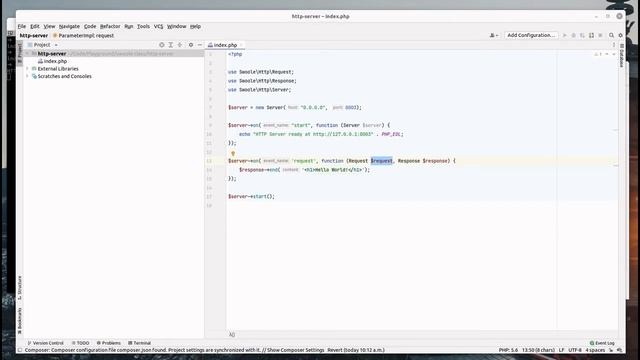640x360 pixels.
Task: Open the Code menu
Action: pyautogui.click(x=90, y=26)
